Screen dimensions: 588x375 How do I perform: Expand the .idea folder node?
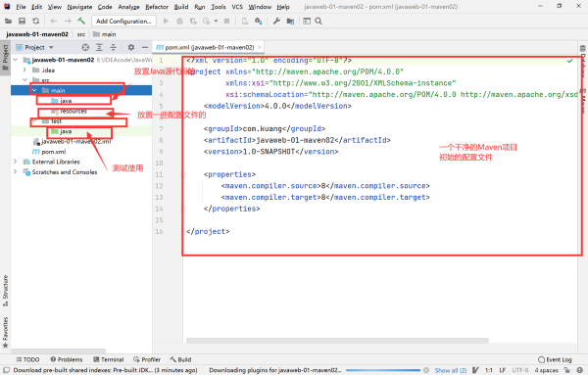(x=24, y=70)
